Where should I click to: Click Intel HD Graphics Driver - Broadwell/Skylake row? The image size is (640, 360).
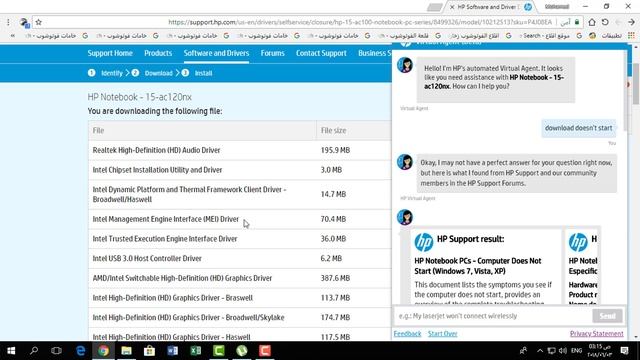[x=240, y=317]
